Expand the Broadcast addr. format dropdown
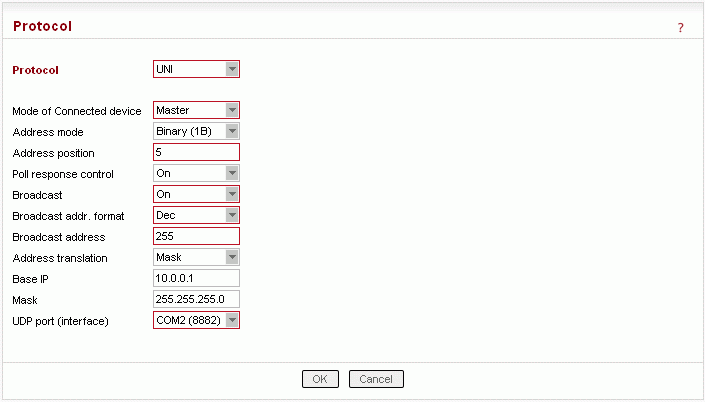The height and width of the screenshot is (402, 705). click(x=196, y=215)
